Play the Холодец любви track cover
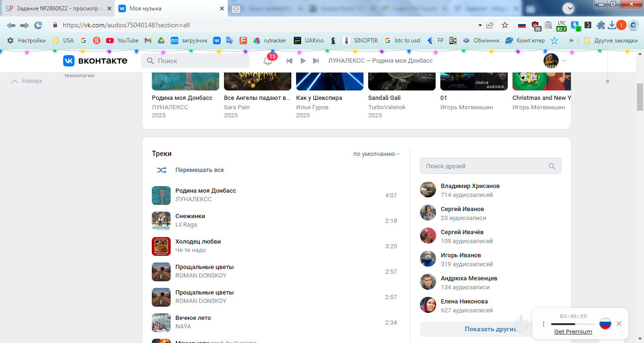The width and height of the screenshot is (644, 343). (x=161, y=246)
